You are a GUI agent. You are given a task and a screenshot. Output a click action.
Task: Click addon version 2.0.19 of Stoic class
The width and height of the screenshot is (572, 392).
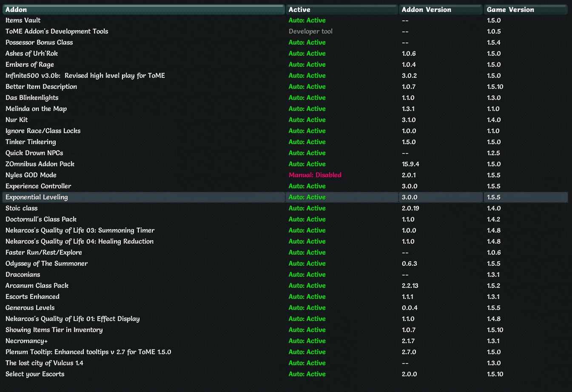[x=410, y=208]
